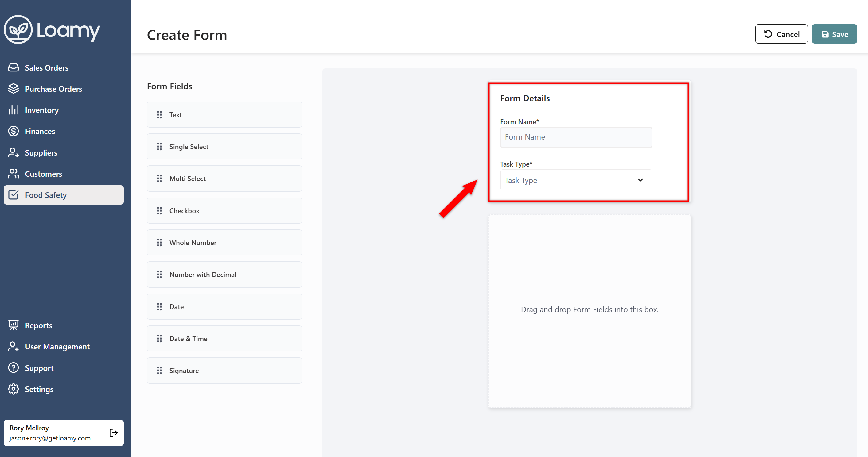This screenshot has height=457, width=868.
Task: Open Customers in sidebar
Action: (64, 174)
